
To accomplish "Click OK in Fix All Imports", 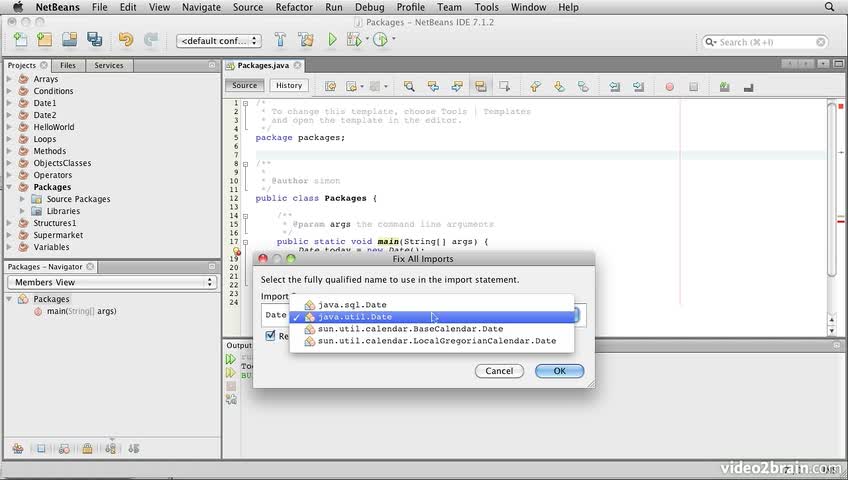I will (x=559, y=371).
